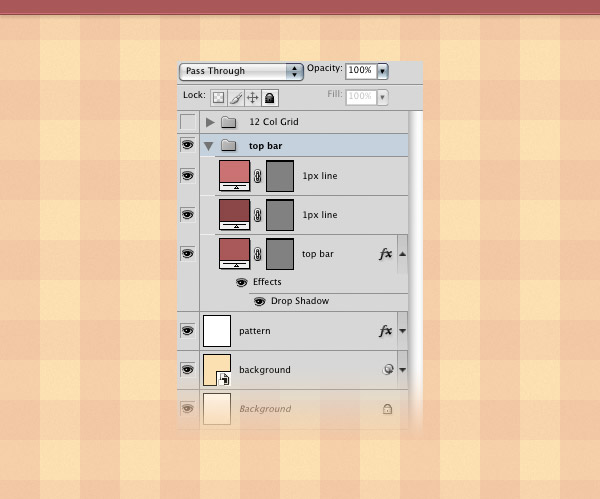Click the Opacity 100% input field
Screen dimensions: 600x499
pyautogui.click(x=361, y=71)
